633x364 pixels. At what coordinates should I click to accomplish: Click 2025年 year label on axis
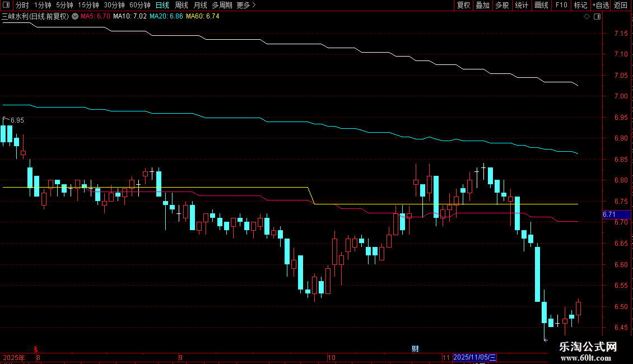(14, 357)
